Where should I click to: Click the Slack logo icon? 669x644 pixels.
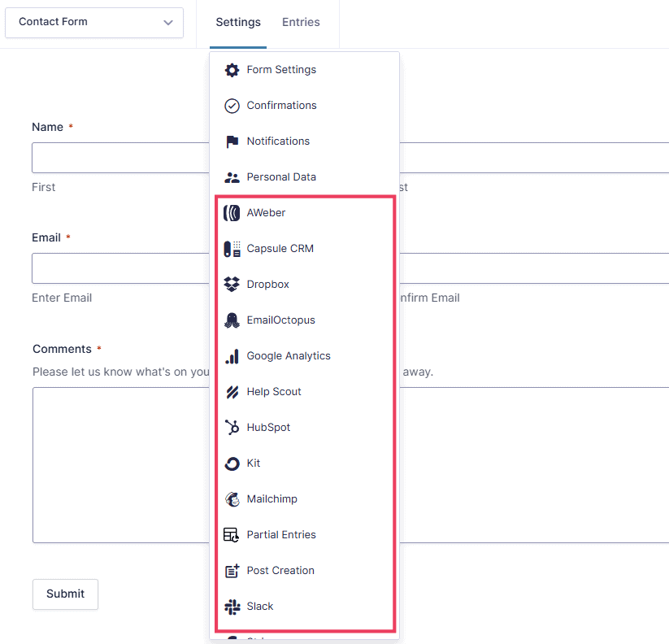click(x=232, y=607)
